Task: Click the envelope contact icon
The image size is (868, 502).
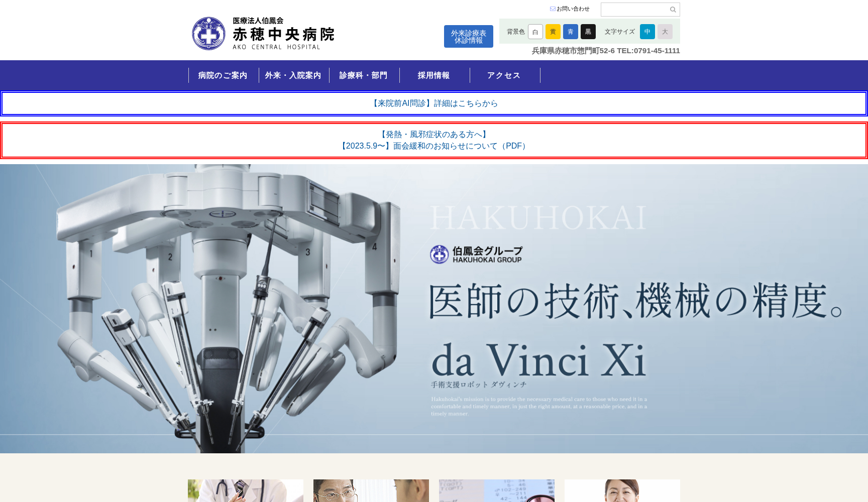Action: [553, 9]
